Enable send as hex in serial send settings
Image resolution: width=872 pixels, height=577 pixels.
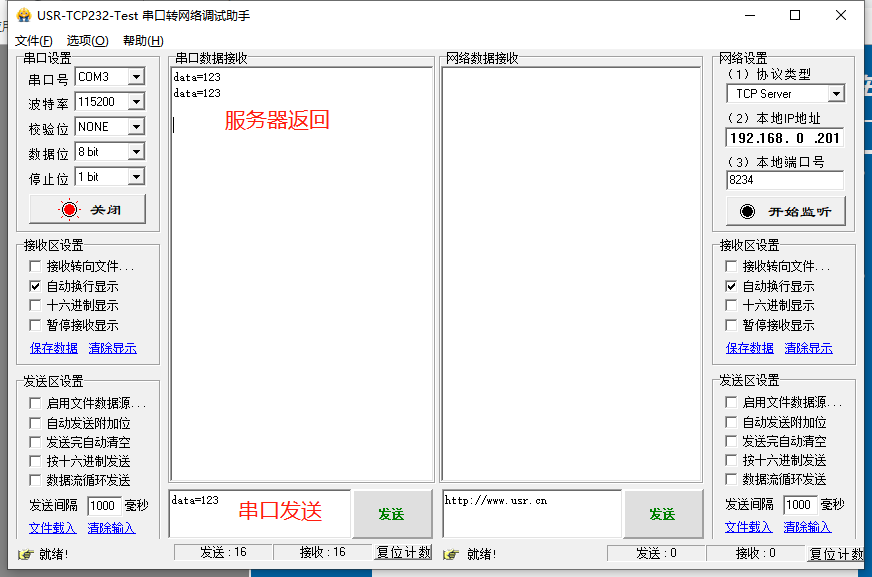[x=36, y=461]
